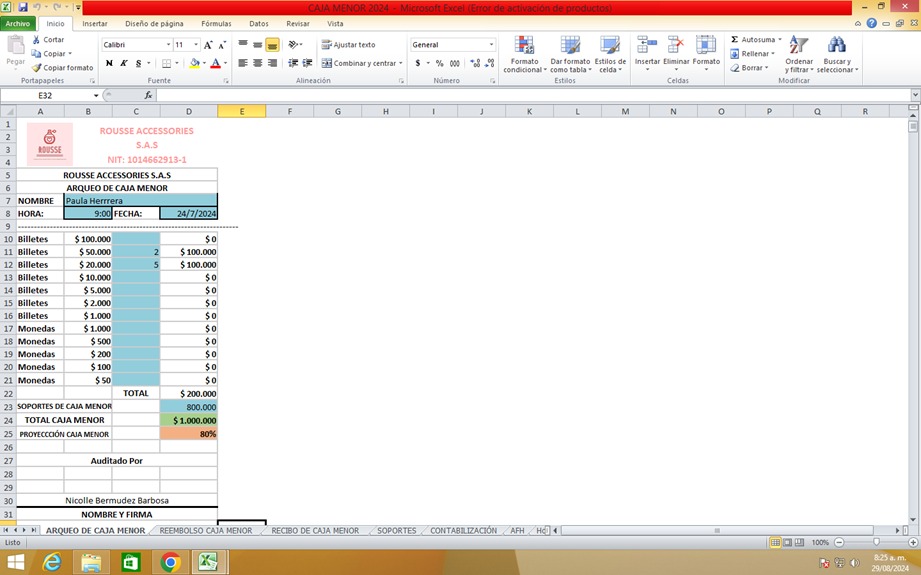Expand the General number format dropdown

491,45
